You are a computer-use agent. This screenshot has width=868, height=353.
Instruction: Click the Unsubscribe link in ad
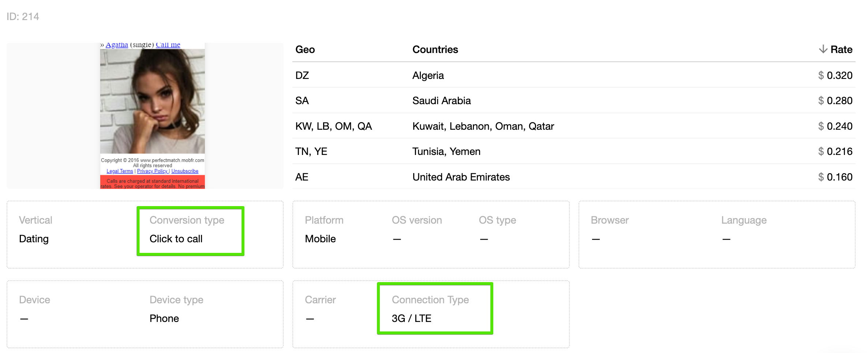185,171
